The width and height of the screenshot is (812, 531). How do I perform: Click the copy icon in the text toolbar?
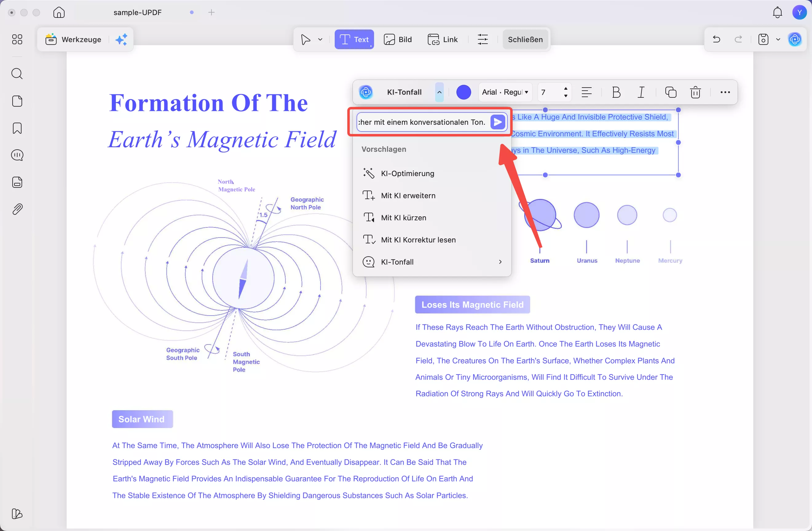click(x=670, y=92)
